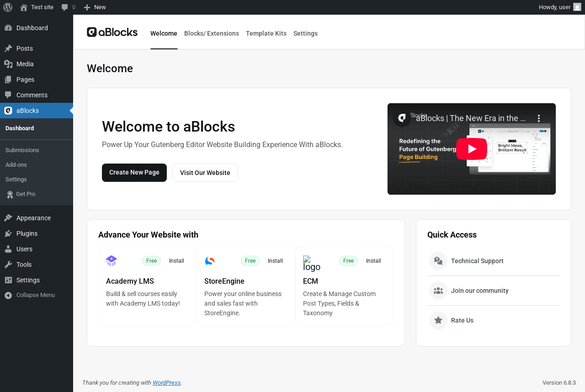585x392 pixels.
Task: Open the Template Kits tab
Action: pos(266,33)
